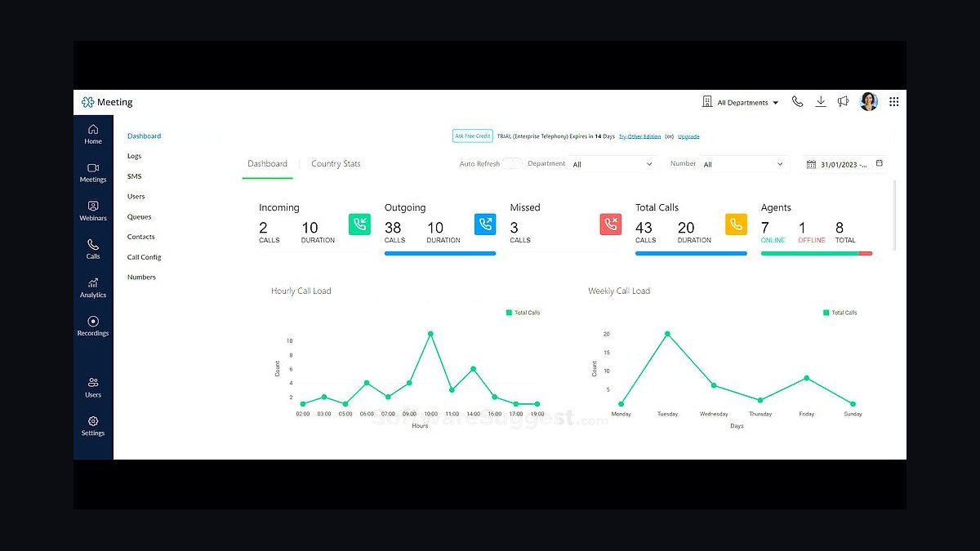Click the Outgoing blue progress bar
The width and height of the screenshot is (980, 551).
[x=440, y=253]
